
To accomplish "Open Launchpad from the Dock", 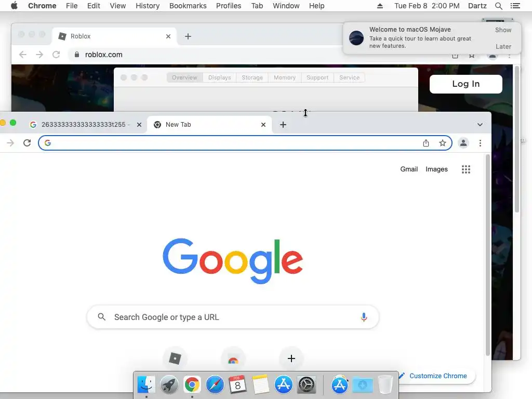I will (169, 385).
